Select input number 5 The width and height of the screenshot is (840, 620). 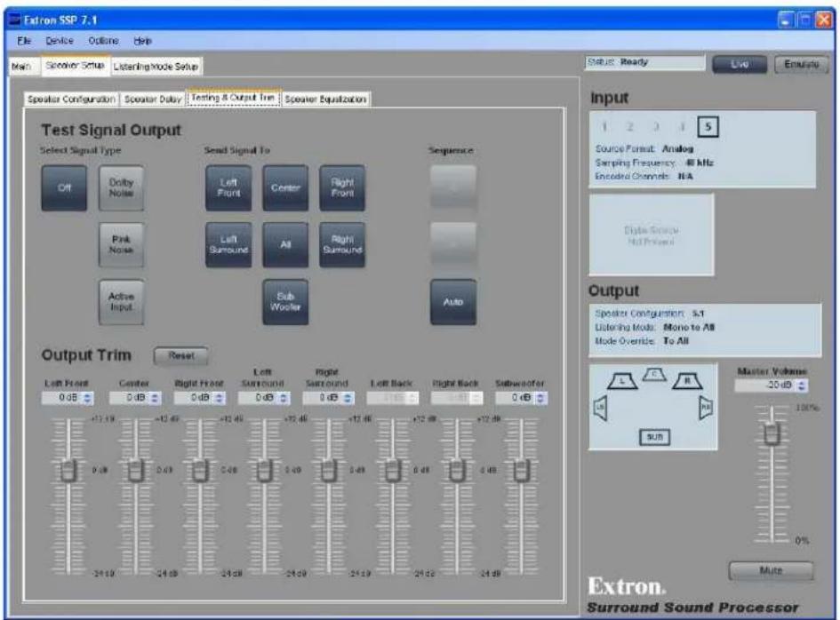pos(708,127)
